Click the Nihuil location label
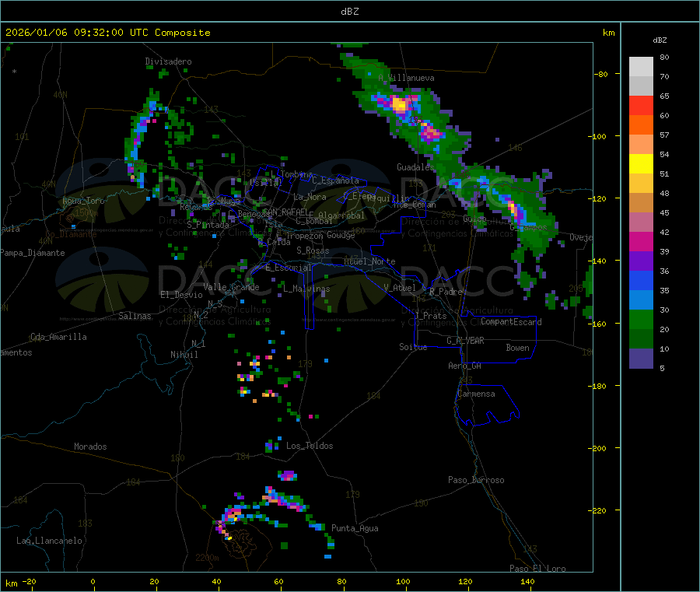The height and width of the screenshot is (592, 700). click(184, 355)
